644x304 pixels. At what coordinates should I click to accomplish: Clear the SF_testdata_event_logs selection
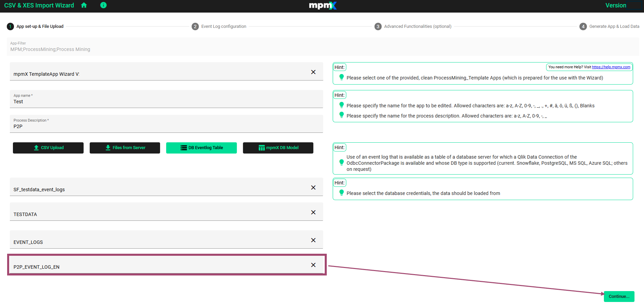click(313, 187)
